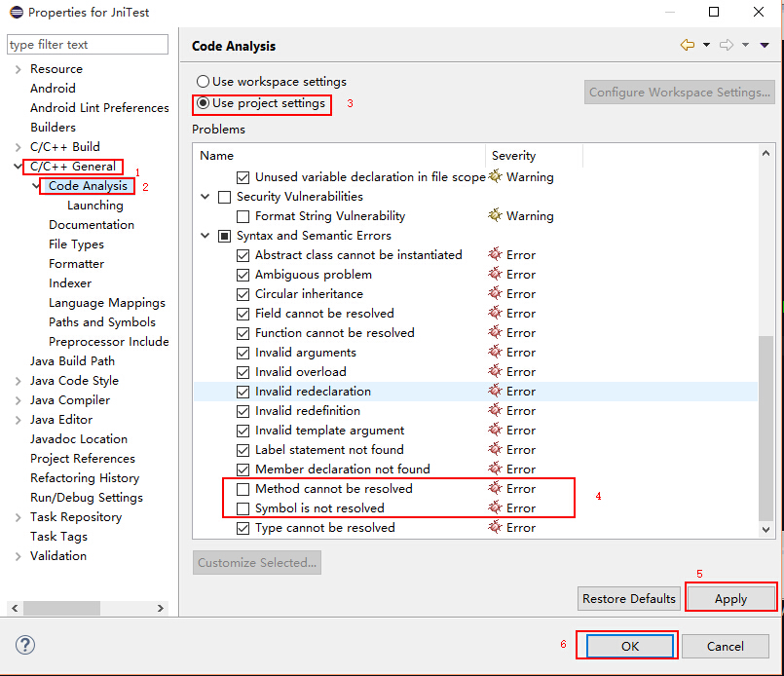
Task: Click the help question mark icon
Action: point(25,645)
